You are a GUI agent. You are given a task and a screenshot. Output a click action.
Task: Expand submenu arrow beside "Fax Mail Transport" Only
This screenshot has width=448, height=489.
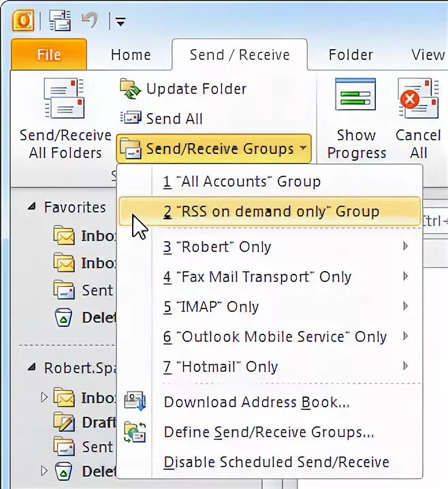[405, 277]
